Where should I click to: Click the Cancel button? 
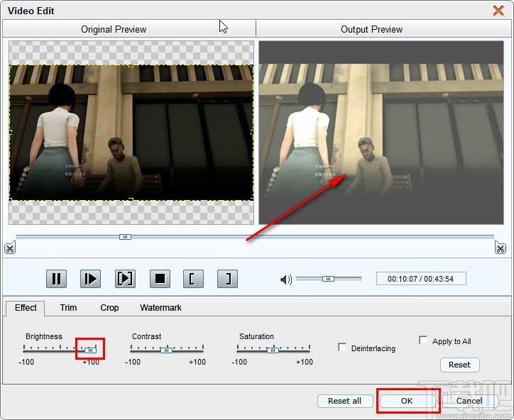pos(469,401)
